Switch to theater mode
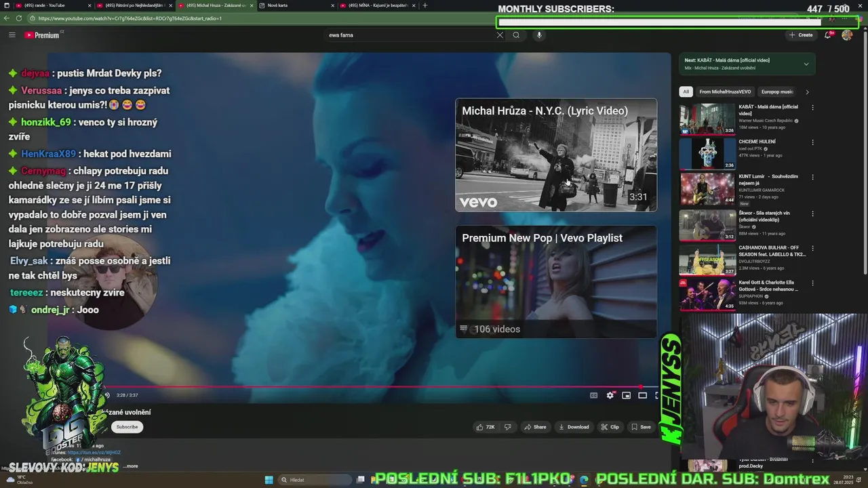The height and width of the screenshot is (488, 868). 642,395
